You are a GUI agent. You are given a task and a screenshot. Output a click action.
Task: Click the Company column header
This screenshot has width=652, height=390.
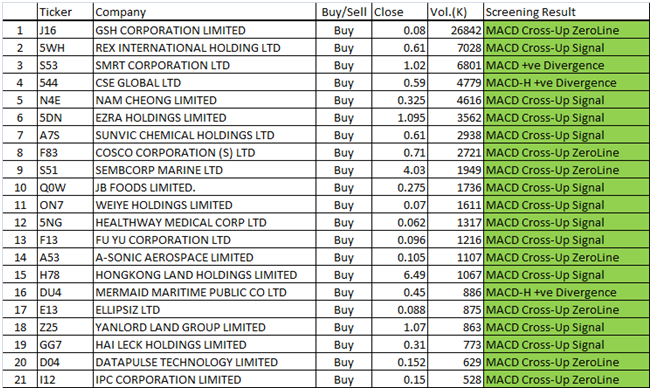click(205, 12)
